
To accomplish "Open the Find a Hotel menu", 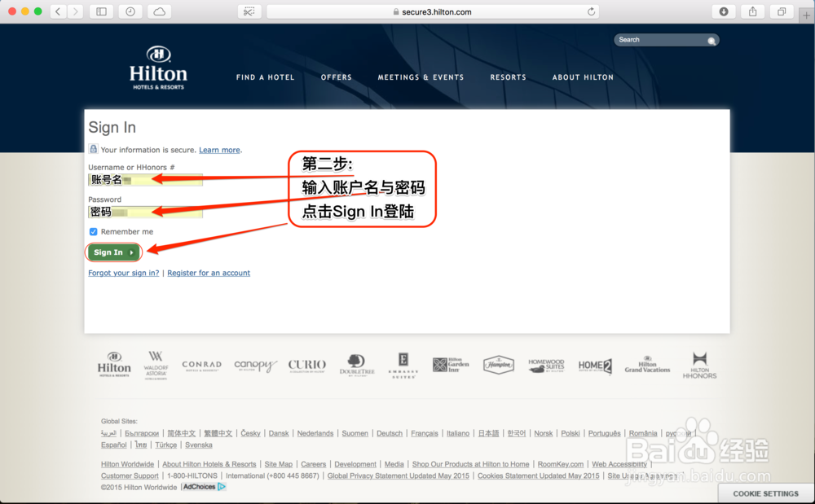I will [265, 77].
